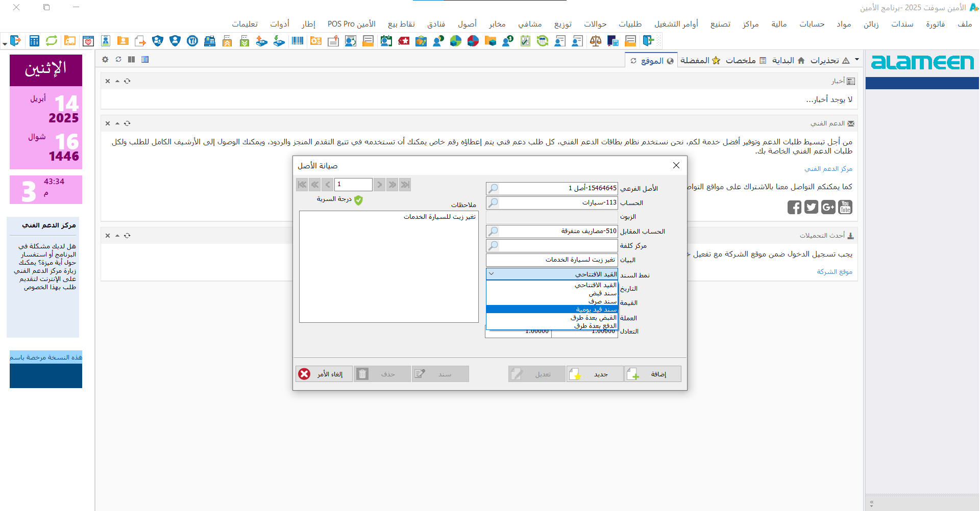Choose سند صرف option in list
Screen dimensions: 980x511
click(552, 301)
